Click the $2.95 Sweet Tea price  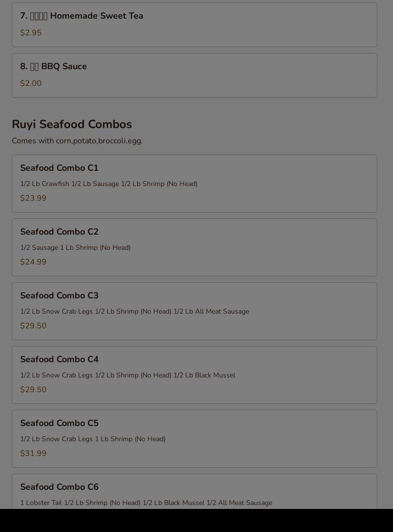click(x=31, y=33)
